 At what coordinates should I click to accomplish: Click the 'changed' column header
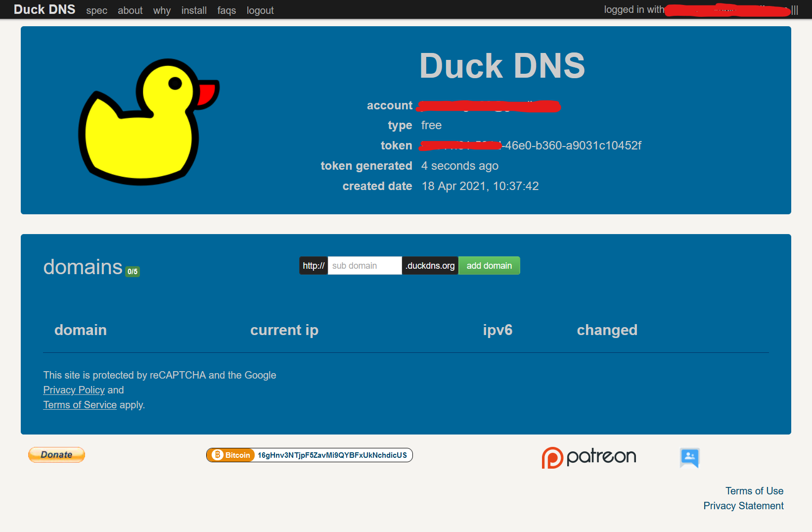[607, 330]
